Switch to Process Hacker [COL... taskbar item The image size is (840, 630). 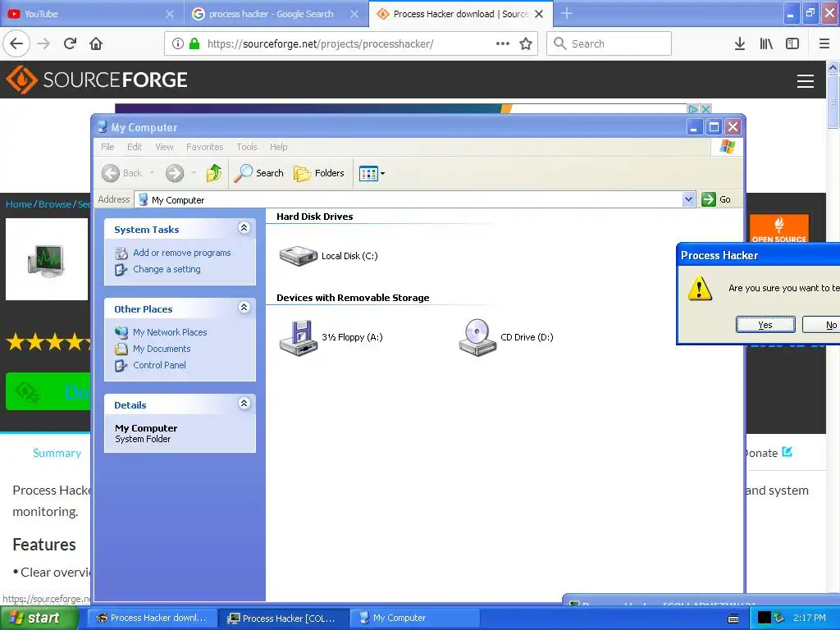(x=284, y=618)
